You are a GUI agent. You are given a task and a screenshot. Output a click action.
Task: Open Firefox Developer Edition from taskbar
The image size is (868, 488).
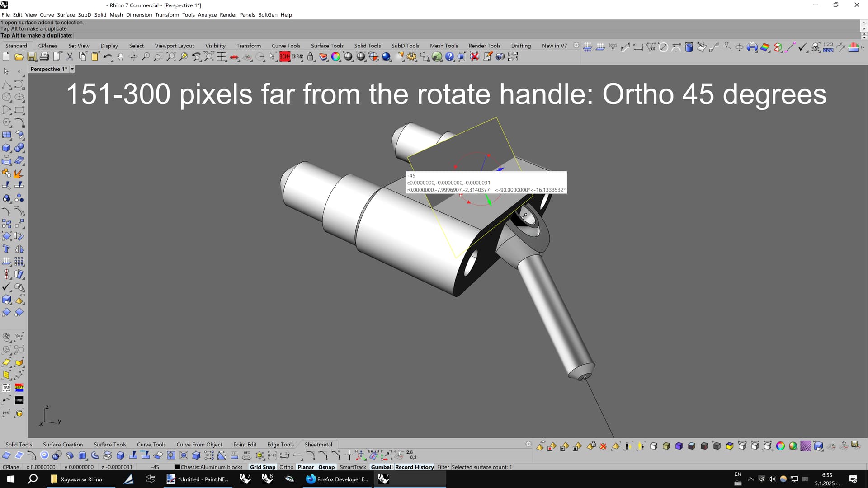337,479
